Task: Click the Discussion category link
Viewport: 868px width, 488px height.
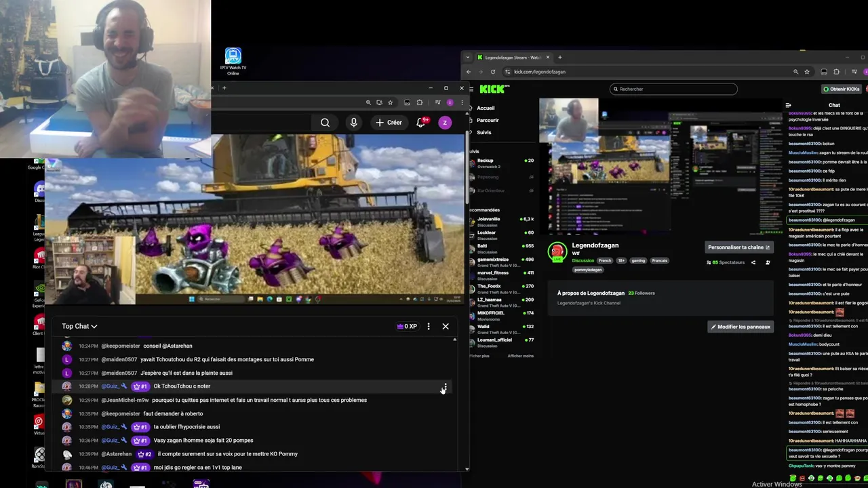Action: (x=583, y=260)
